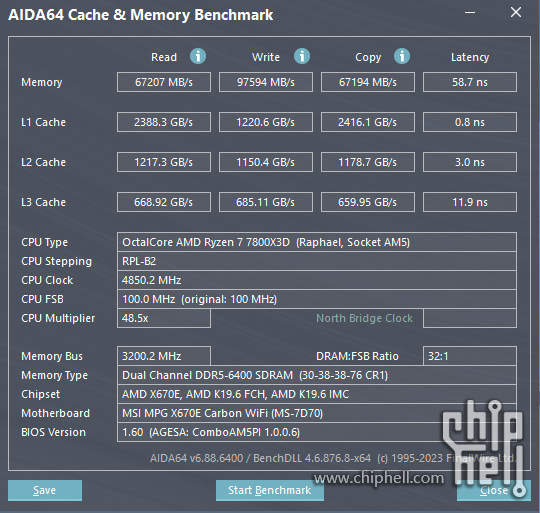Viewport: 540px width, 513px height.
Task: Click the Copy info icon
Action: pos(402,56)
